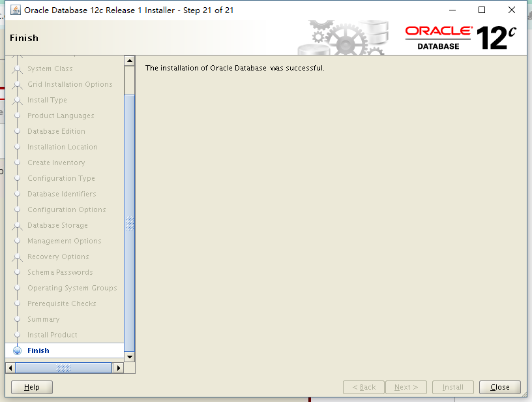
Task: Select the Management Options step
Action: [x=65, y=241]
